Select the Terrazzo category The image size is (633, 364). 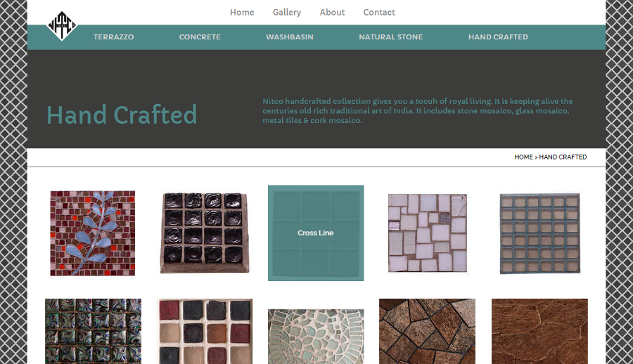click(113, 37)
